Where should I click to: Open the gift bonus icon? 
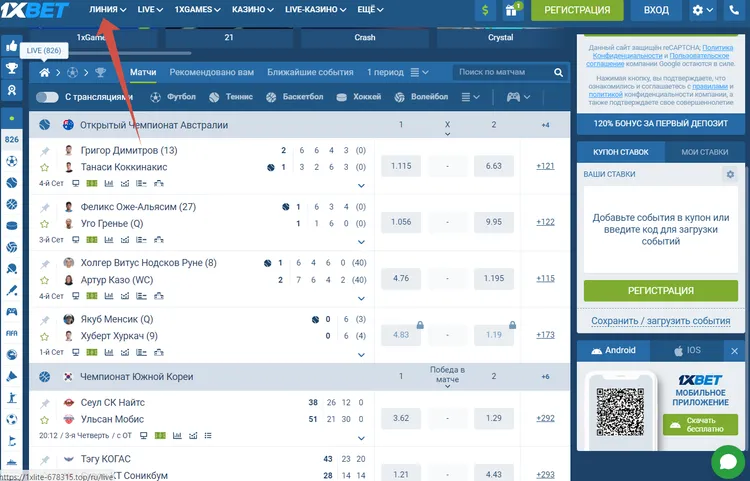click(512, 10)
